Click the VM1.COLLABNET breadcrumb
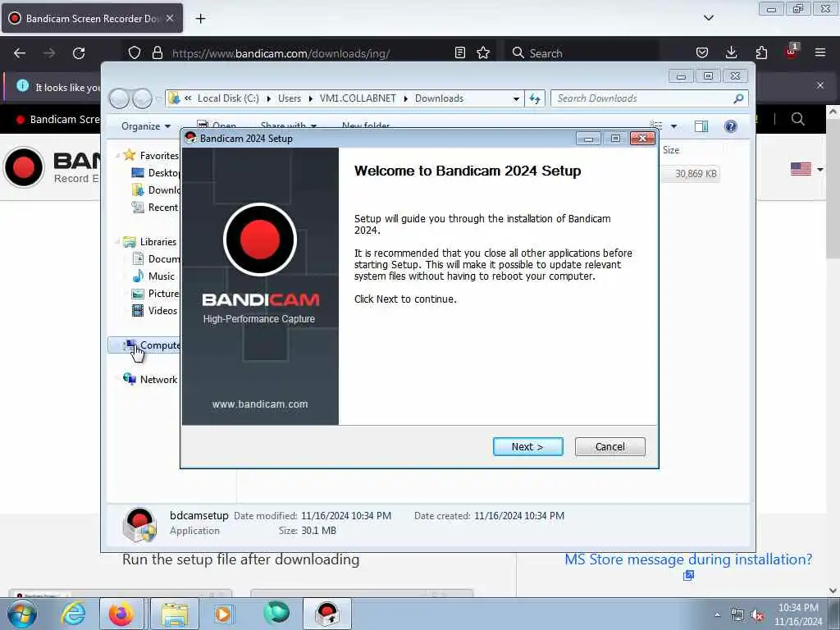This screenshot has width=840, height=630. point(358,98)
